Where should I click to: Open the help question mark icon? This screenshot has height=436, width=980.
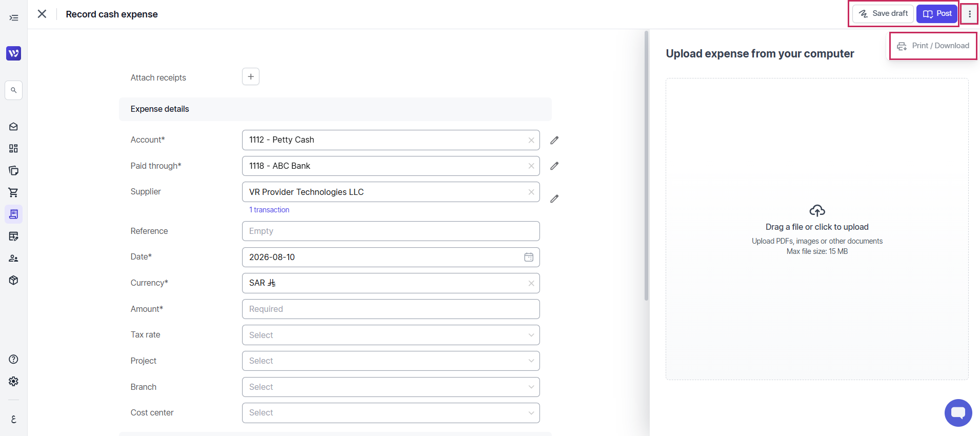coord(14,360)
